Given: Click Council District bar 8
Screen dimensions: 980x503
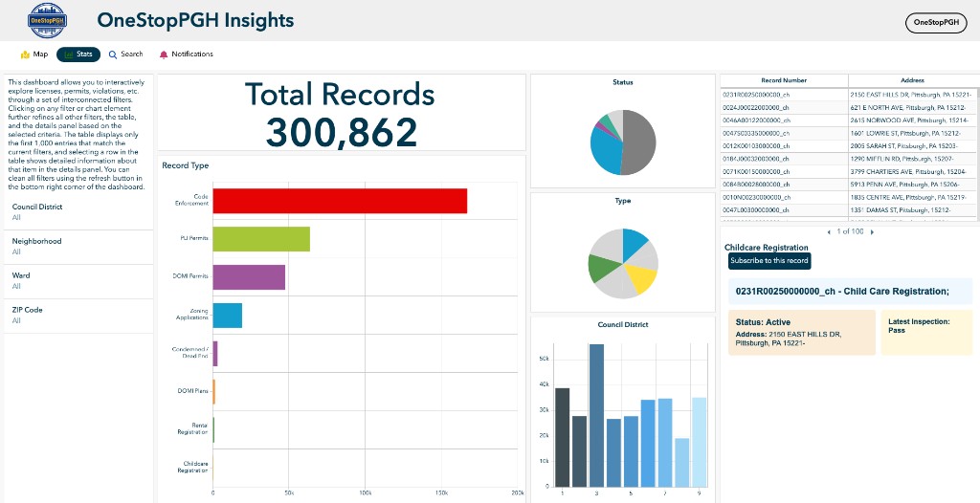Looking at the screenshot, I should 681,463.
